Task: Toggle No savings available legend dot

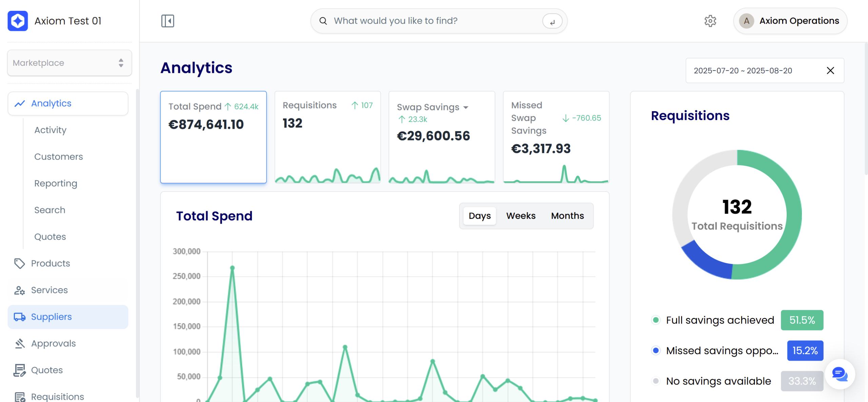Action: pyautogui.click(x=656, y=381)
